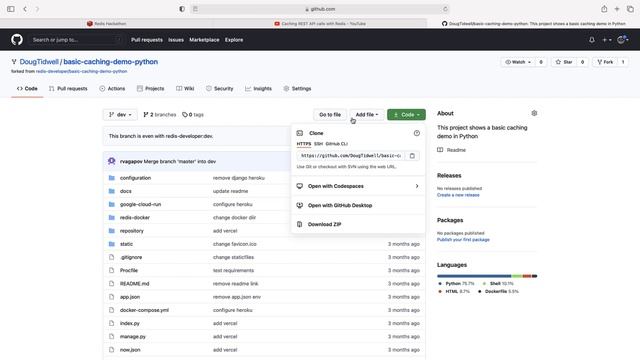Viewport: 640px width, 360px height.
Task: Open the notifications bell
Action: point(591,40)
